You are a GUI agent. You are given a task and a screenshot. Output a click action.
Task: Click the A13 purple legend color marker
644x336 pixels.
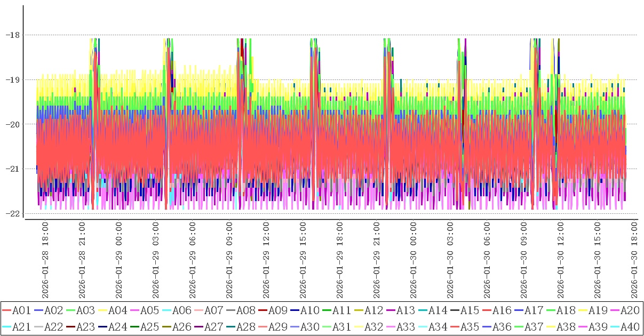point(391,310)
